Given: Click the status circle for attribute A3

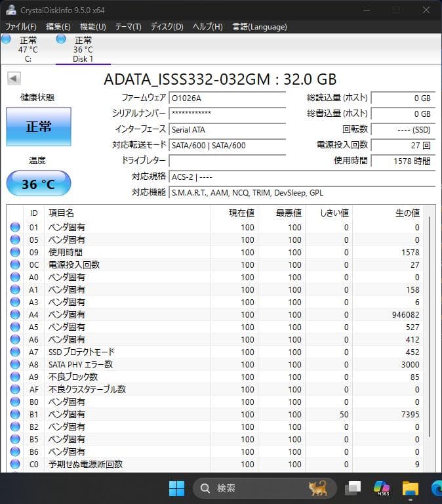Looking at the screenshot, I should 15,302.
